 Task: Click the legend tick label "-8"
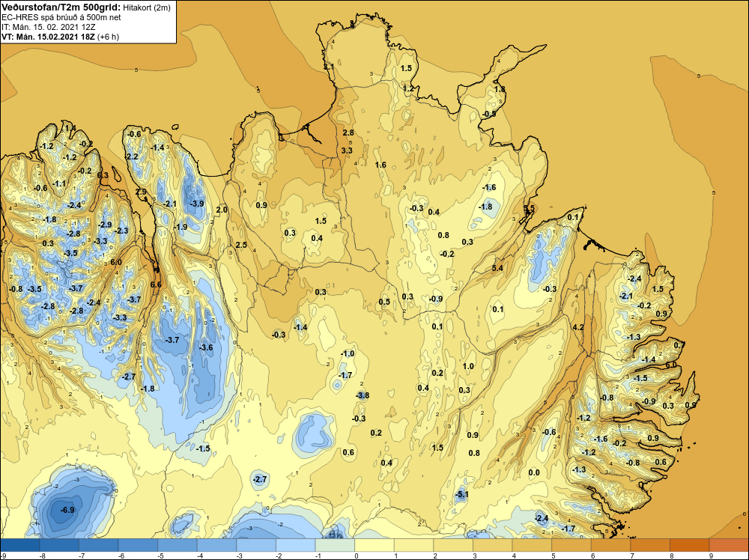(42, 556)
